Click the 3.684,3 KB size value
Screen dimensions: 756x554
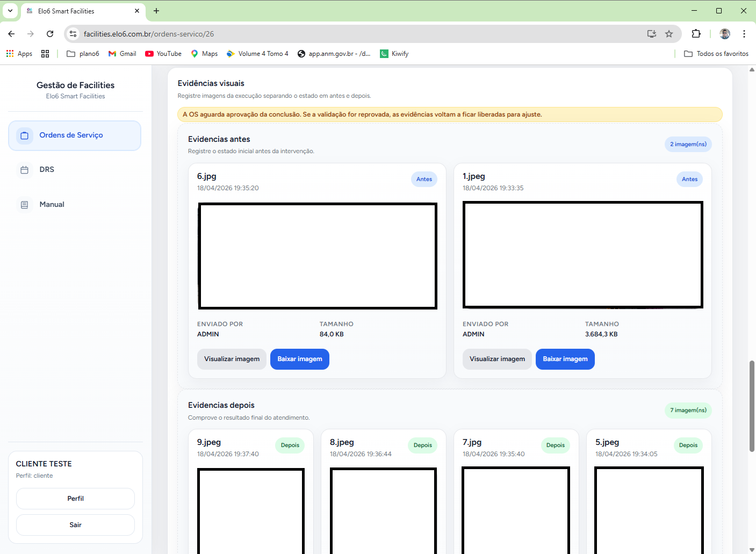point(601,334)
